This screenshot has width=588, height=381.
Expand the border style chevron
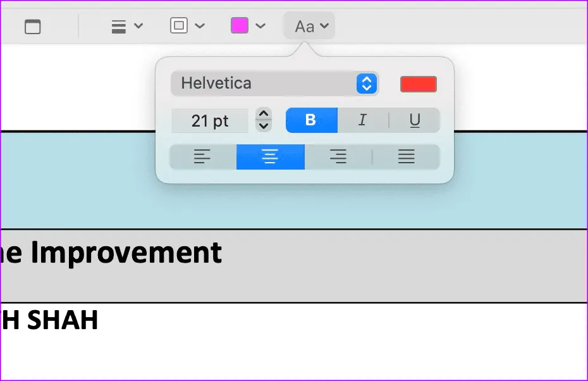coord(200,27)
